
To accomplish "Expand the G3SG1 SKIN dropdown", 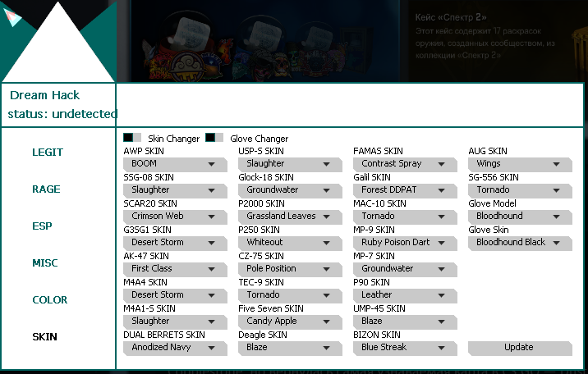I will pos(175,244).
